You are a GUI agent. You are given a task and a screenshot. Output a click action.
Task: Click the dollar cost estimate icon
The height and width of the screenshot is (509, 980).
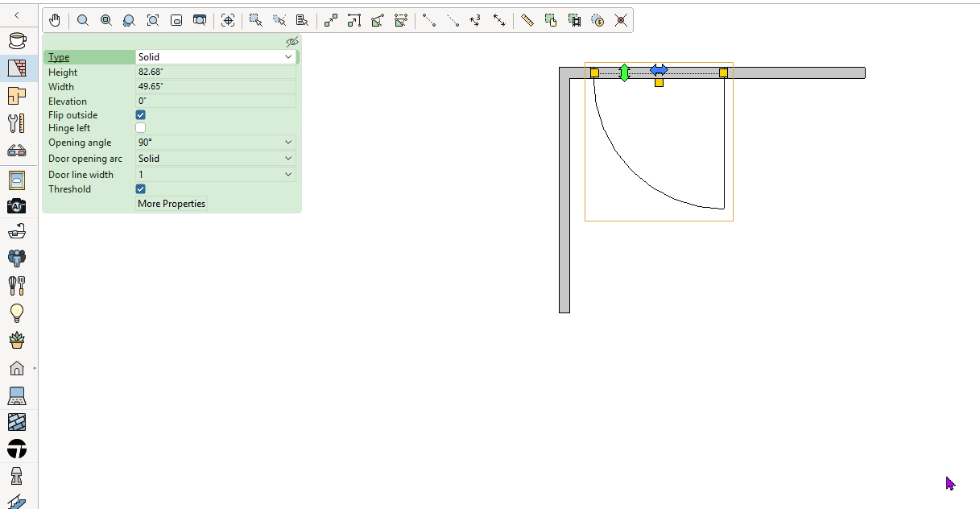click(598, 20)
